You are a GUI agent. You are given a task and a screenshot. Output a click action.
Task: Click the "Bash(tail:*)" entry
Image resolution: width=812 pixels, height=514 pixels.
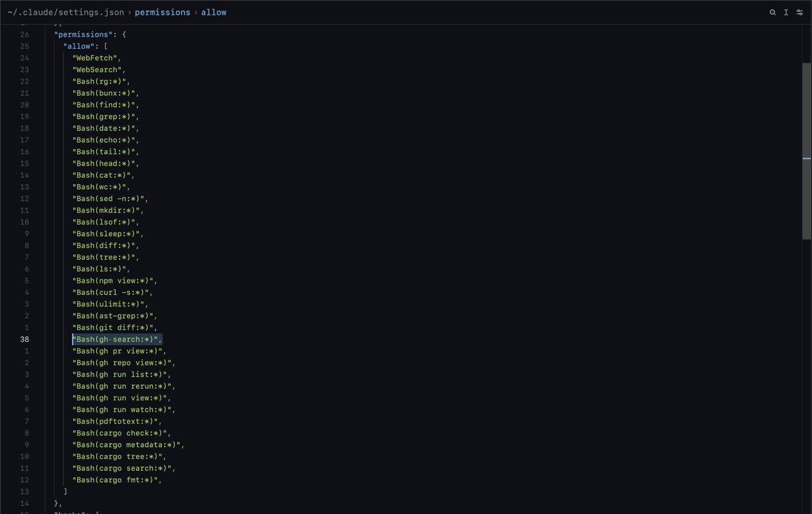106,151
